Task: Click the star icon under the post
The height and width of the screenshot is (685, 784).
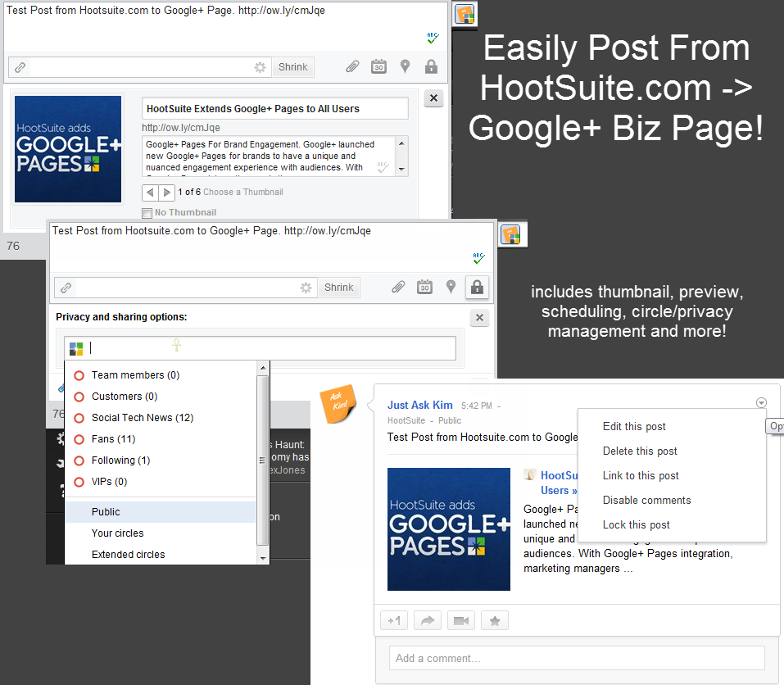Action: (495, 620)
